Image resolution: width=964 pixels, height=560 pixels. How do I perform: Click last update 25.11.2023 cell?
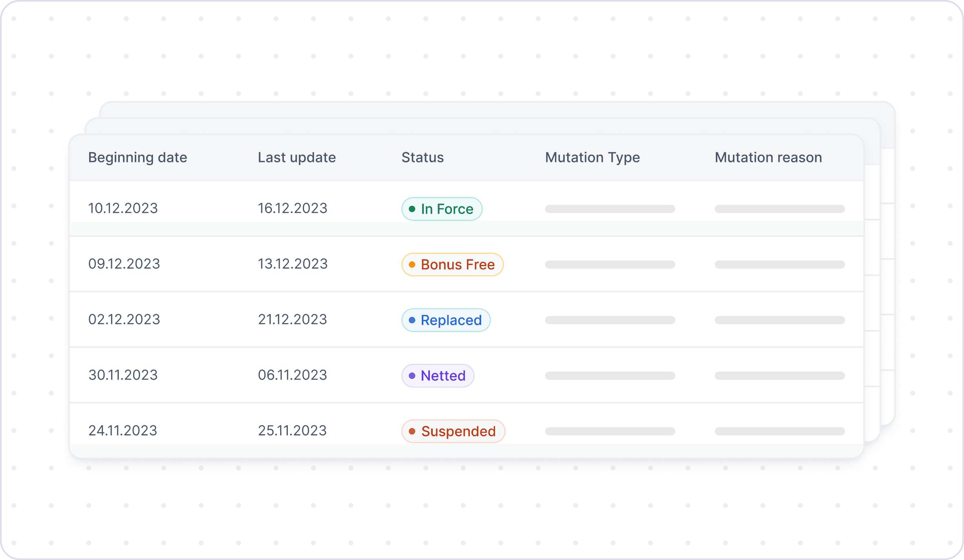[292, 431]
